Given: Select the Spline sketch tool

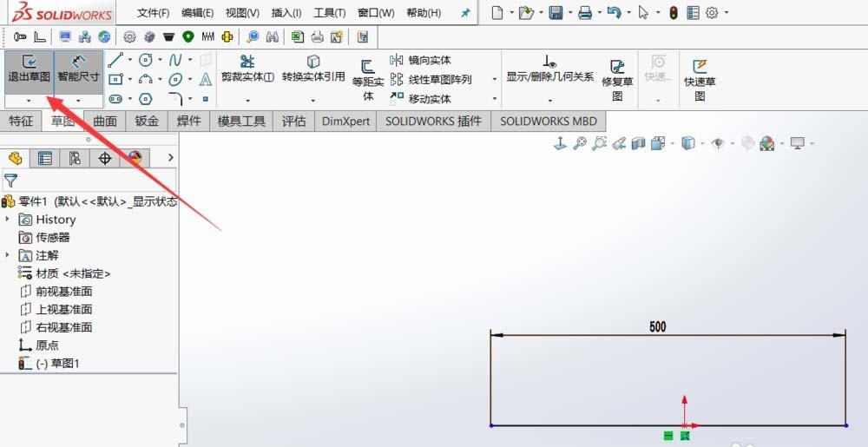Looking at the screenshot, I should pyautogui.click(x=175, y=60).
